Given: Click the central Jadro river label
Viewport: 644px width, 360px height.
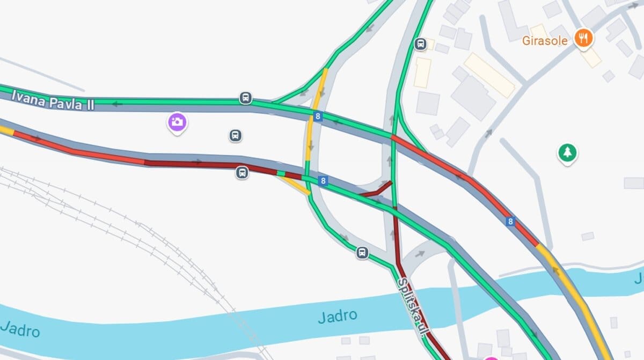Looking at the screenshot, I should coord(337,317).
